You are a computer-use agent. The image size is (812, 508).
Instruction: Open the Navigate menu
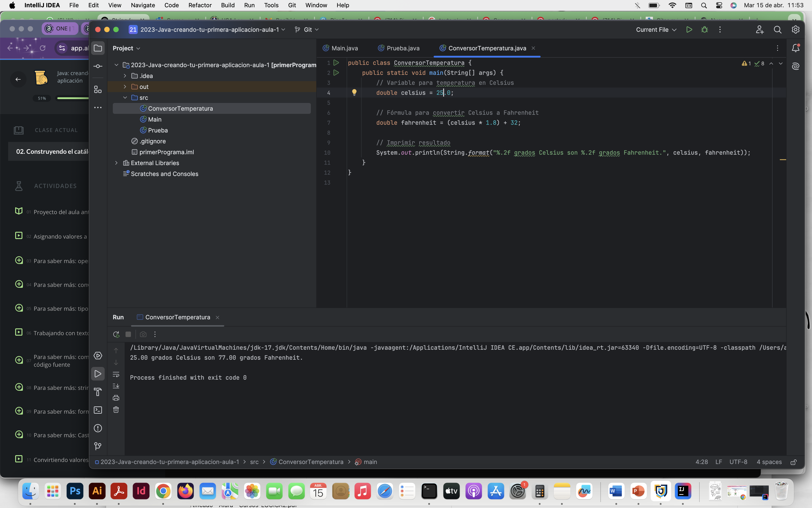click(143, 5)
